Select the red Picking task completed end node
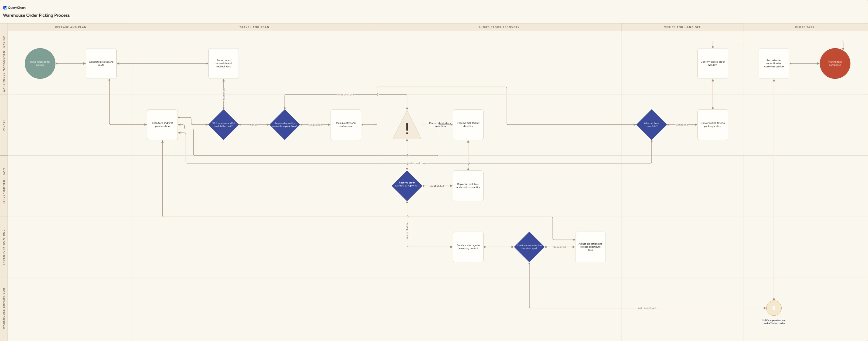 [x=835, y=63]
